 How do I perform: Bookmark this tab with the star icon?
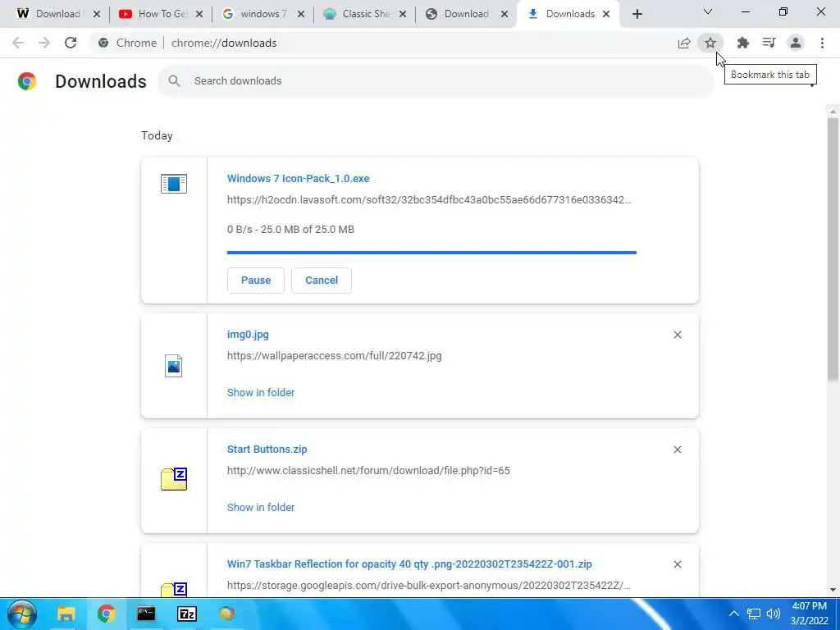[710, 43]
